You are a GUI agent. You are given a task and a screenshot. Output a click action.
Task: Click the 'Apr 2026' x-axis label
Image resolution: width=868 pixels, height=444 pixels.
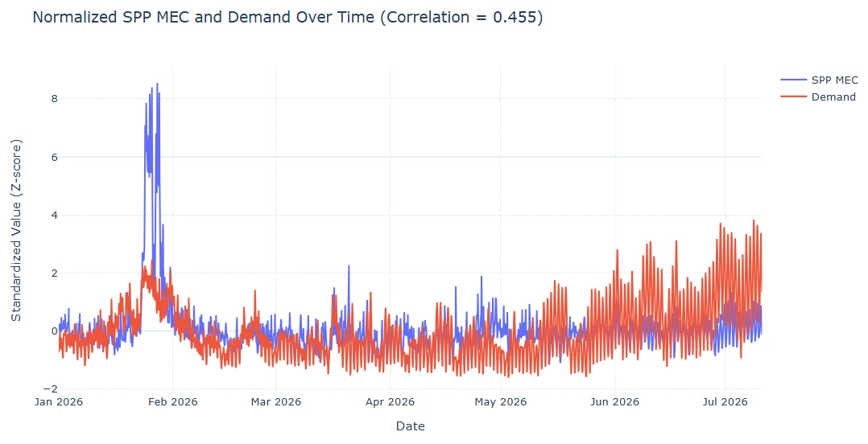tap(390, 402)
